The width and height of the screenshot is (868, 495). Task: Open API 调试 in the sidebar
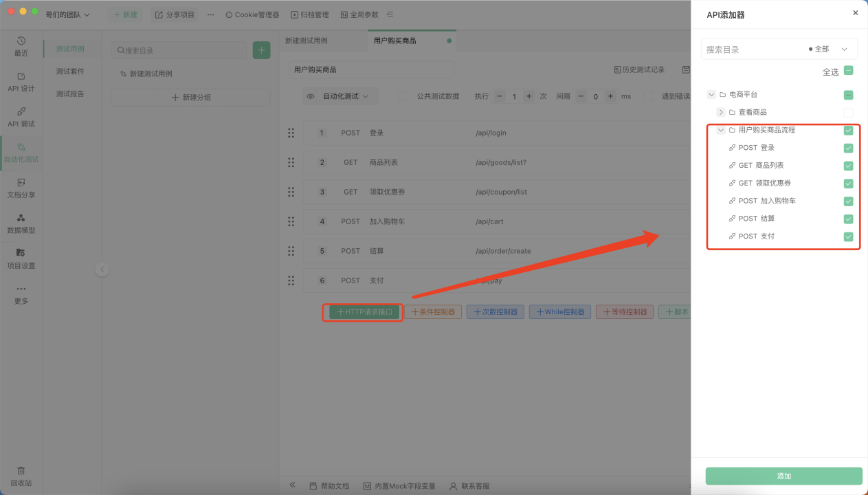pyautogui.click(x=21, y=117)
